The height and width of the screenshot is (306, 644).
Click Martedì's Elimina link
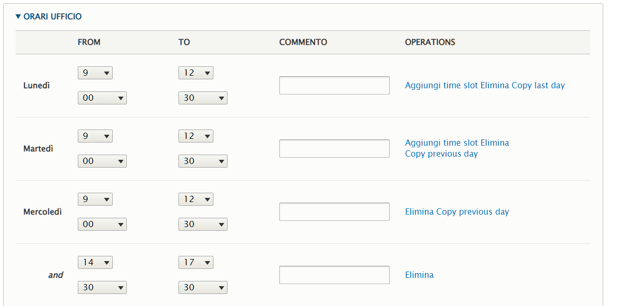[494, 143]
